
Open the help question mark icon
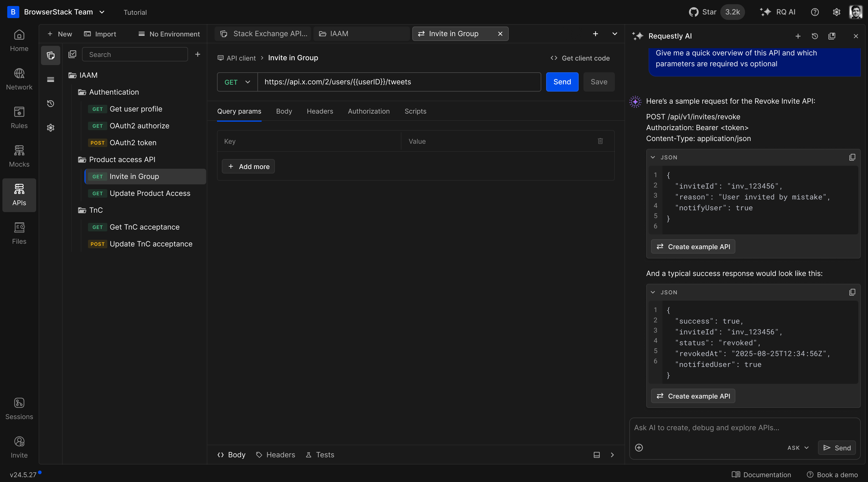click(815, 12)
